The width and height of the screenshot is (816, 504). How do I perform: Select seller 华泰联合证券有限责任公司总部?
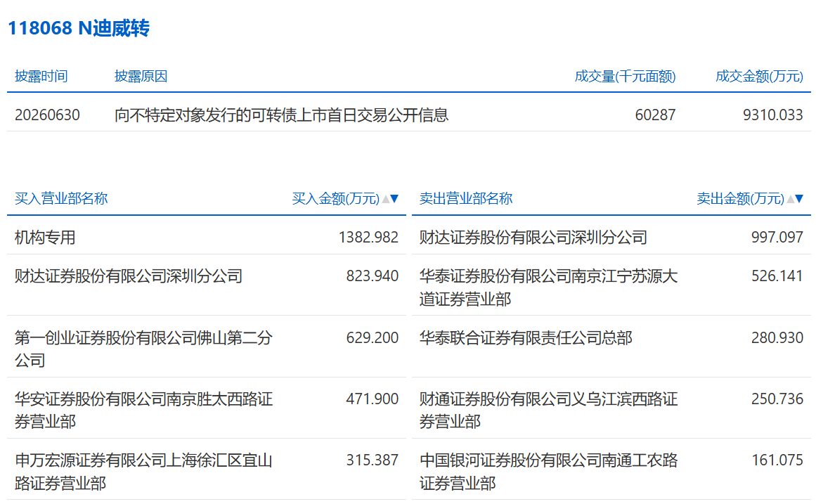pos(526,338)
